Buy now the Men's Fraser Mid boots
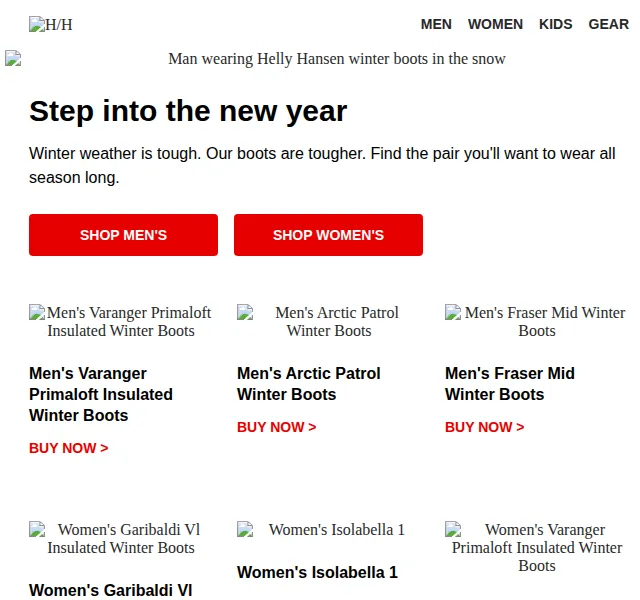640x600 pixels. 484,427
